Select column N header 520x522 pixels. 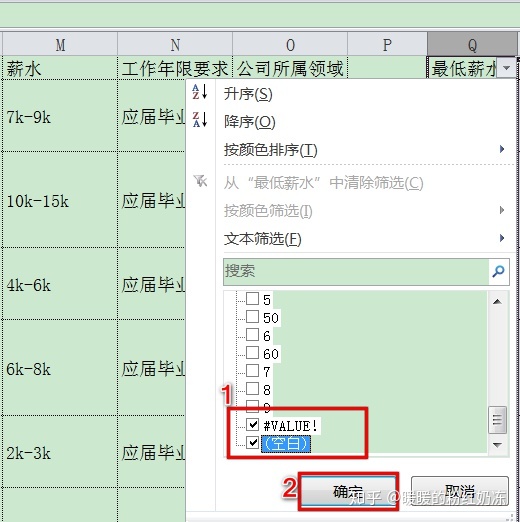(175, 44)
